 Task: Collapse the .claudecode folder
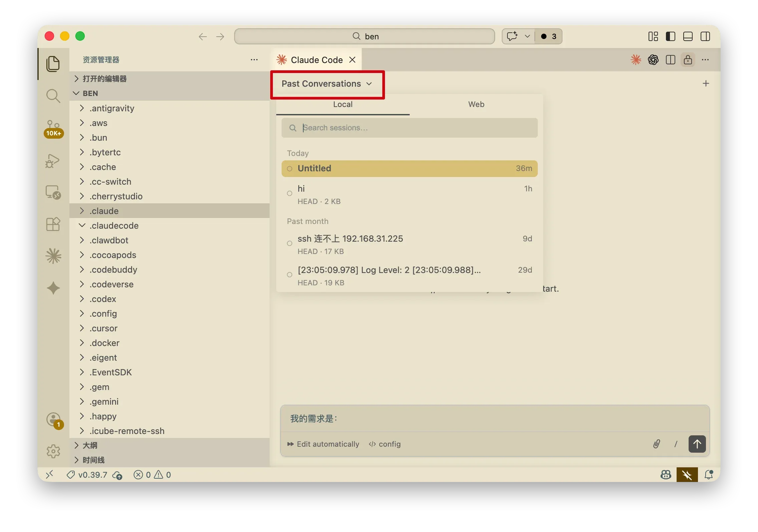pyautogui.click(x=169, y=225)
